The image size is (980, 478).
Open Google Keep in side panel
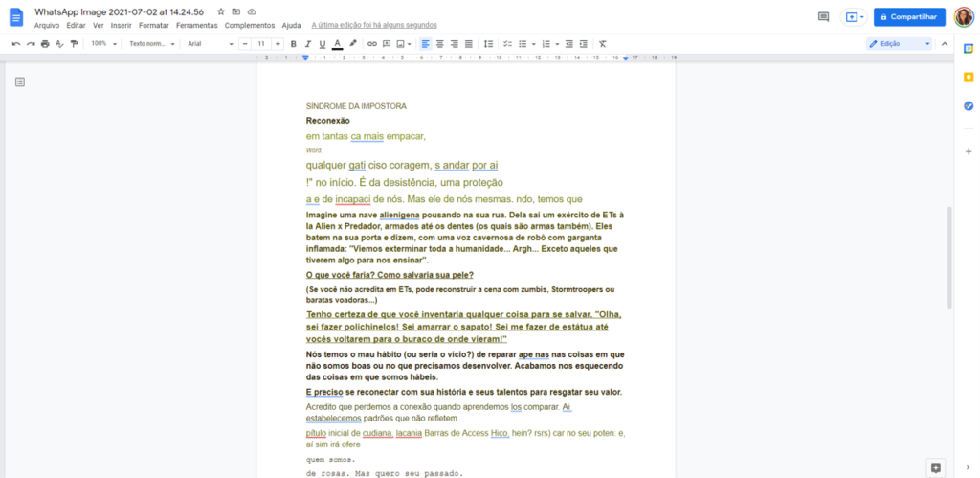pos(969,77)
